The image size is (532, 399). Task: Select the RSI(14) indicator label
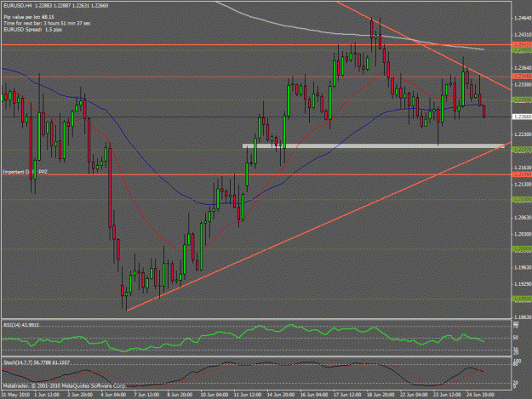click(x=21, y=325)
